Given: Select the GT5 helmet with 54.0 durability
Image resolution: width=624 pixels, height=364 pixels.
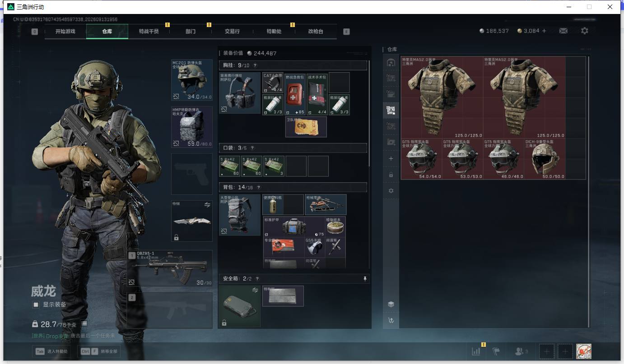Looking at the screenshot, I should click(x=422, y=159).
